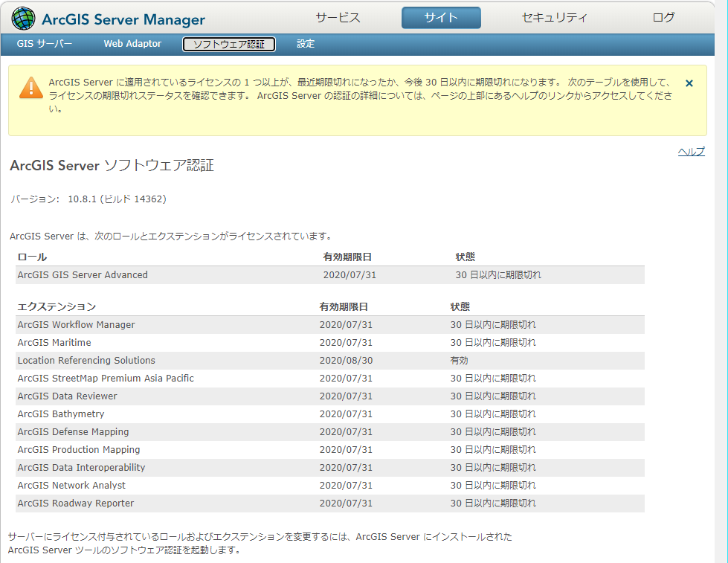Click the エクステンション column header
This screenshot has height=563, width=728.
(x=57, y=306)
